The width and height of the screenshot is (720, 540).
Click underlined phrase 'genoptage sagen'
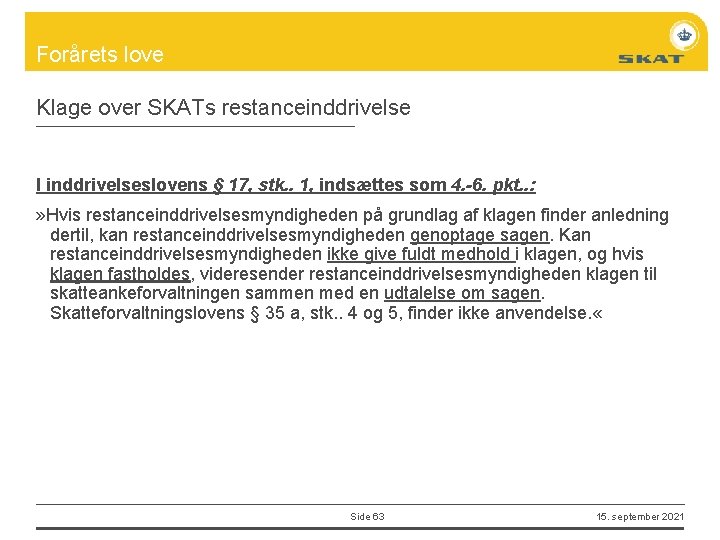click(479, 235)
